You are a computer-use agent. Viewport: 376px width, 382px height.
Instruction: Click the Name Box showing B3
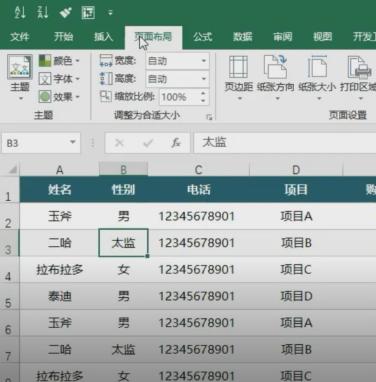coord(35,143)
